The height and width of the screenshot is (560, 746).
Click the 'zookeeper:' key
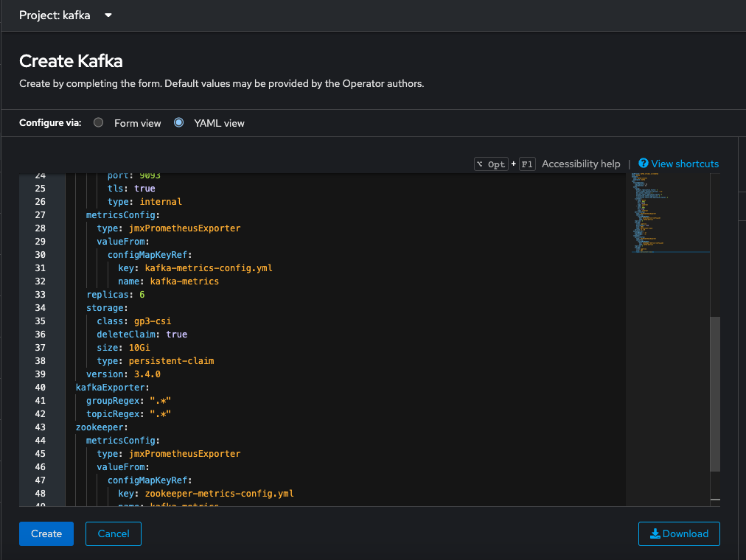point(102,427)
